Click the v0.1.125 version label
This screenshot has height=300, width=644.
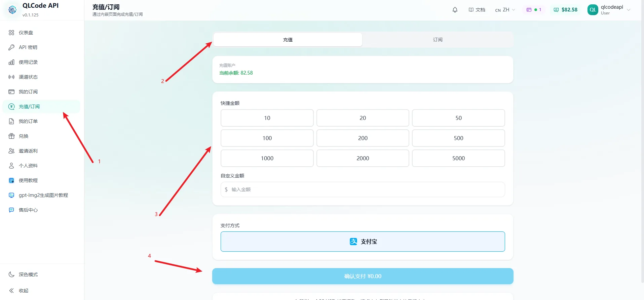(x=31, y=15)
